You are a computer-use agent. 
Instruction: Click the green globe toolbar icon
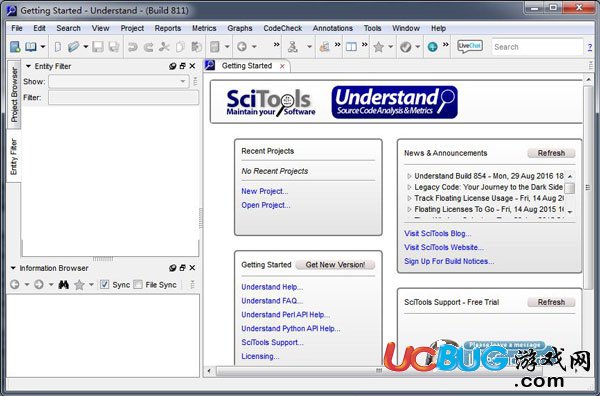(x=432, y=47)
